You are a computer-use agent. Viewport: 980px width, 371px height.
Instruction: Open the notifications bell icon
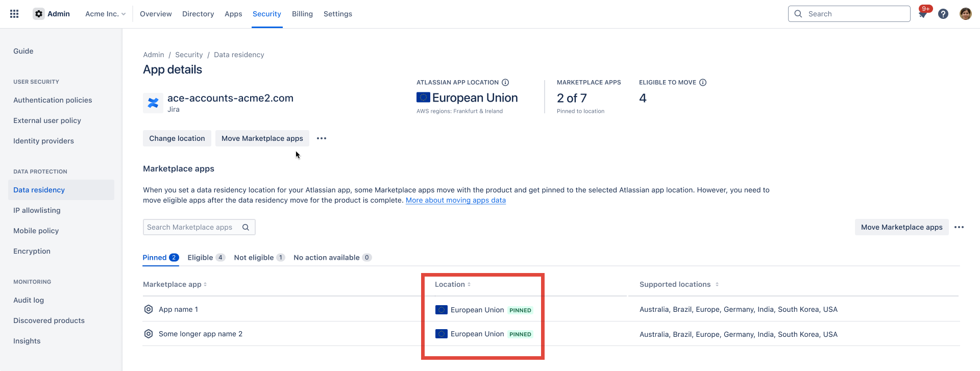click(x=923, y=14)
